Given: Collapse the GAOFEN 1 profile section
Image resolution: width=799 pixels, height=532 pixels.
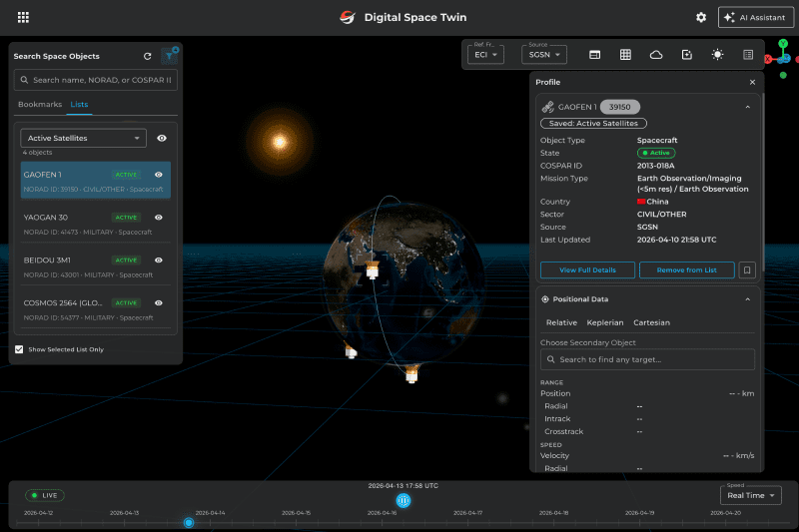Looking at the screenshot, I should (x=747, y=107).
